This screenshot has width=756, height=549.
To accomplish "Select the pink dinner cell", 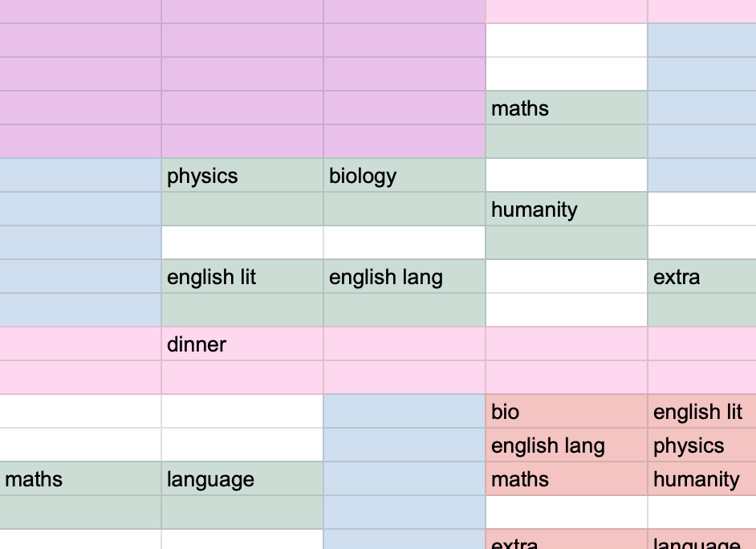I will 242,344.
